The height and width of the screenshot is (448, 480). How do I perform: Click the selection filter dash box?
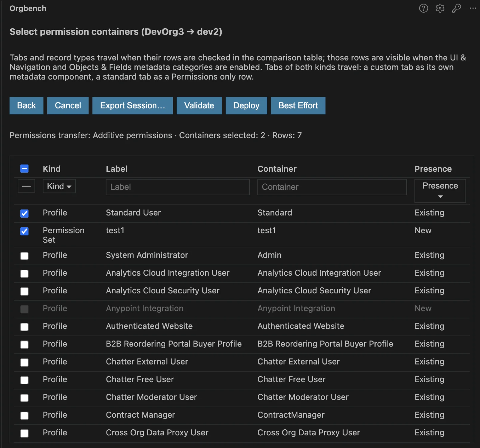coord(26,186)
